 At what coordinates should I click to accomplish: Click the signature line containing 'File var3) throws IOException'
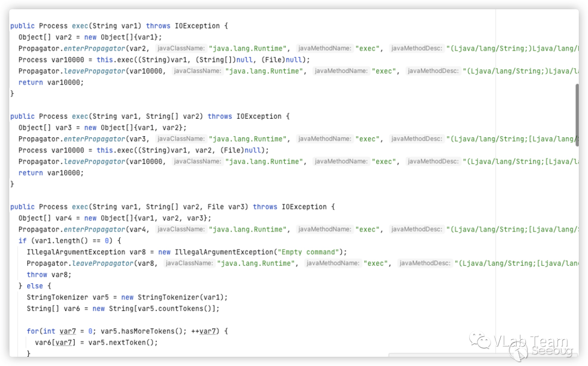click(173, 206)
